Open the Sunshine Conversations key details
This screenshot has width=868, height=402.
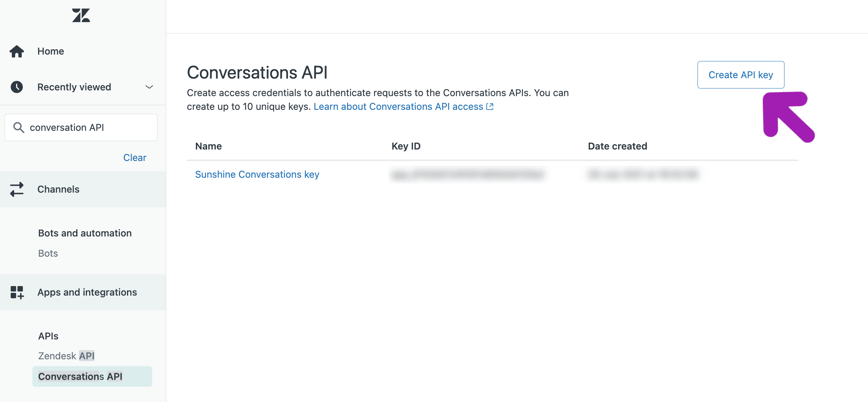257,174
